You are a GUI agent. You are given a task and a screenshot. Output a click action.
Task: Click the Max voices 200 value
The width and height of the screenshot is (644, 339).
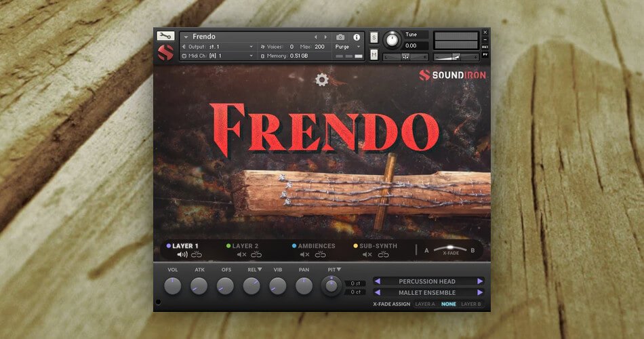click(x=319, y=47)
